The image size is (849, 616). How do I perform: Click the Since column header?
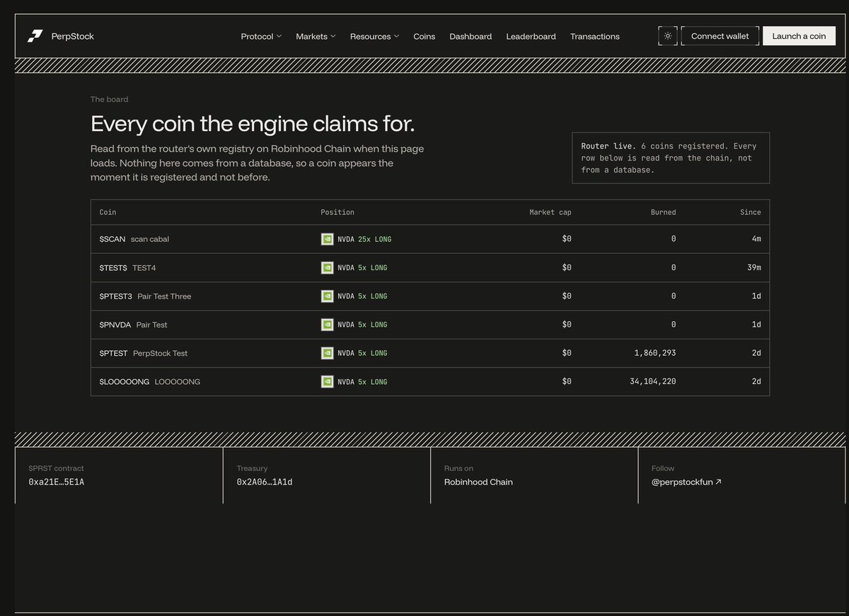751,212
